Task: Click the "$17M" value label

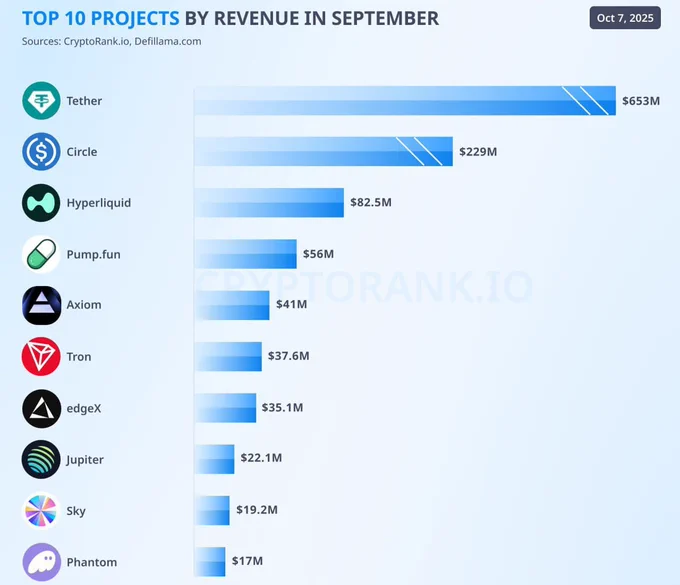Action: pyautogui.click(x=247, y=561)
